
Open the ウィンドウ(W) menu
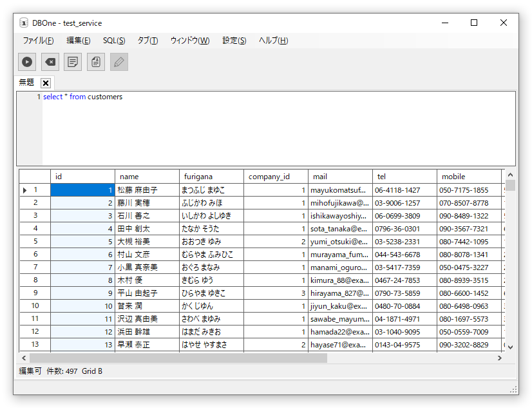coord(189,41)
